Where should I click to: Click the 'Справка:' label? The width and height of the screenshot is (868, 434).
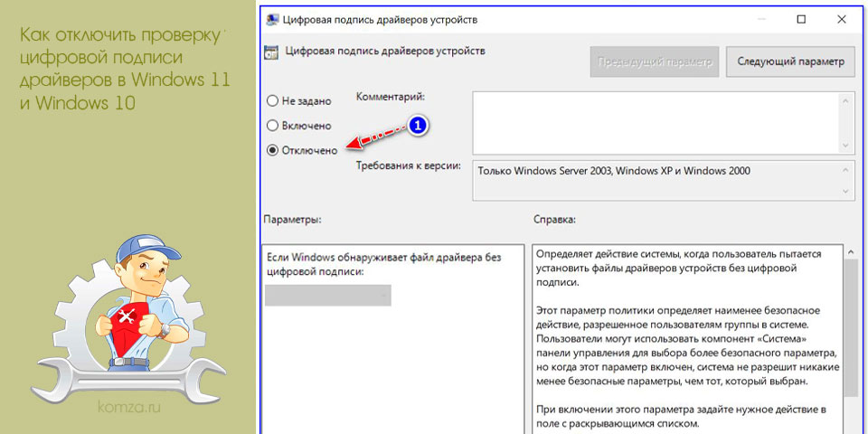(554, 219)
